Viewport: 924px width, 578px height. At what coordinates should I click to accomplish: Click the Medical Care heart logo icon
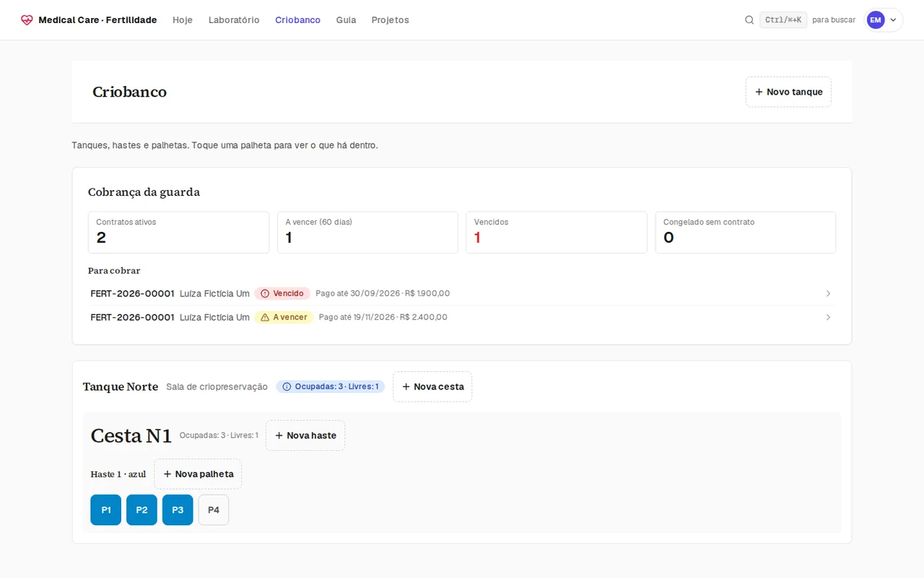coord(27,20)
